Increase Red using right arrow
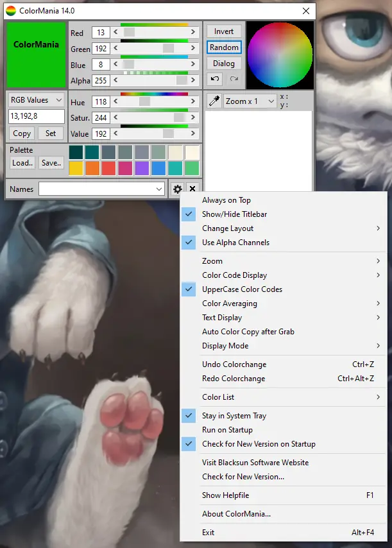The width and height of the screenshot is (392, 548). [193, 32]
